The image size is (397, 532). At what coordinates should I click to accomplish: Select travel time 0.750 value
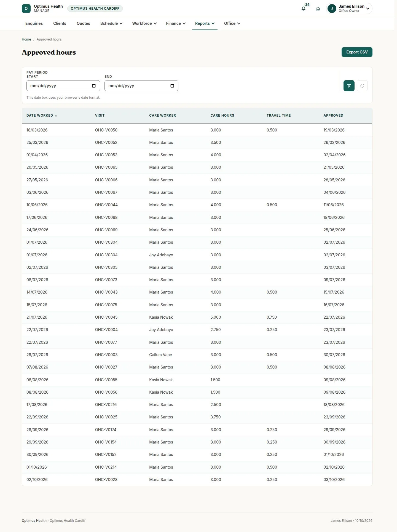tap(272, 317)
